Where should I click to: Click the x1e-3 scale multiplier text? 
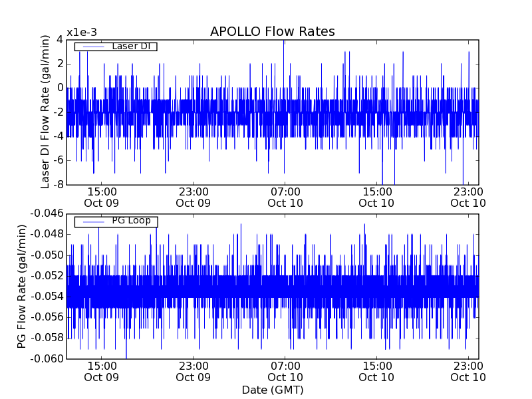pyautogui.click(x=82, y=33)
